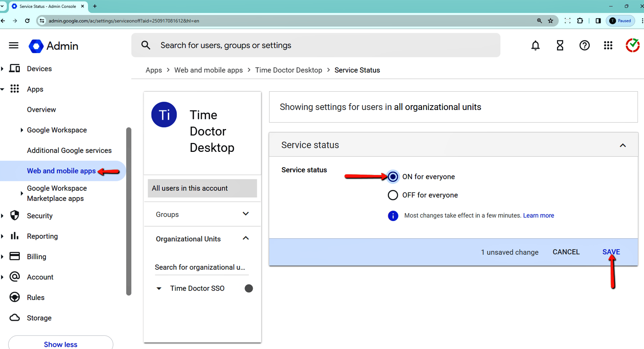Select the ON for everyone radio button

pyautogui.click(x=392, y=176)
